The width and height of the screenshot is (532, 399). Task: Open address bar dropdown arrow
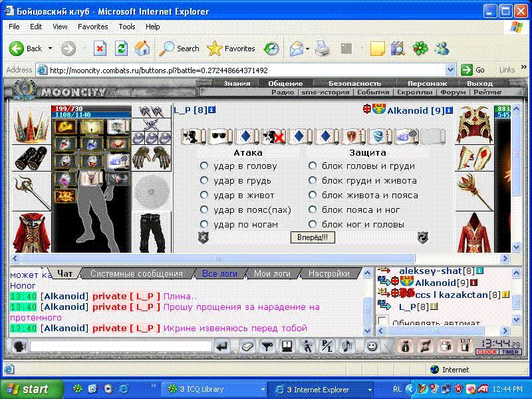pyautogui.click(x=450, y=70)
